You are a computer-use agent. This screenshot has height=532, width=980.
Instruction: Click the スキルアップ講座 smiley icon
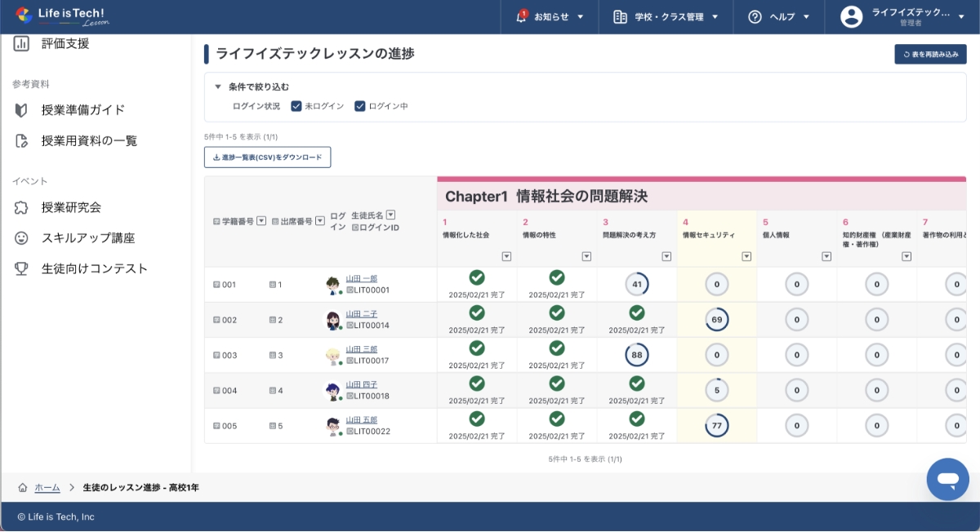pos(22,238)
